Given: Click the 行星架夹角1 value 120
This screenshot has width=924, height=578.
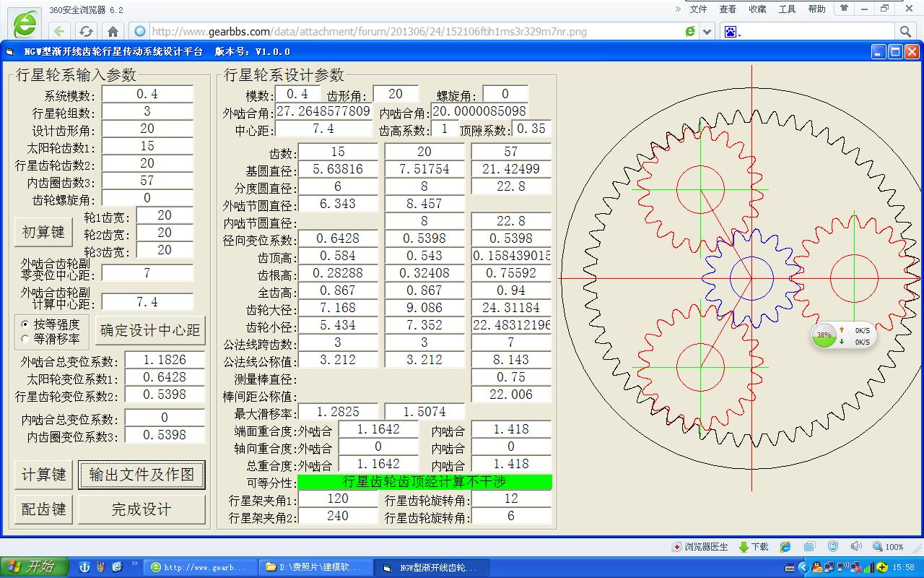Looking at the screenshot, I should coord(338,499).
